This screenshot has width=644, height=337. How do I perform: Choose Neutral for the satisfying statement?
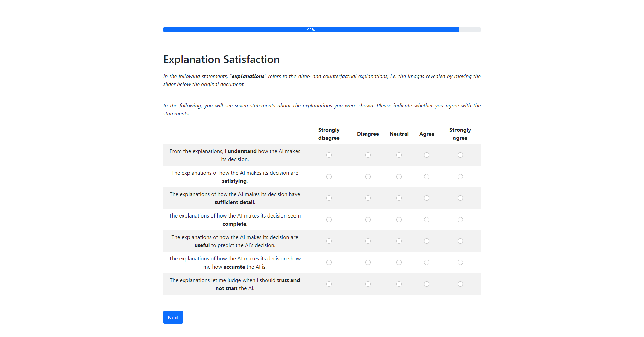399,177
